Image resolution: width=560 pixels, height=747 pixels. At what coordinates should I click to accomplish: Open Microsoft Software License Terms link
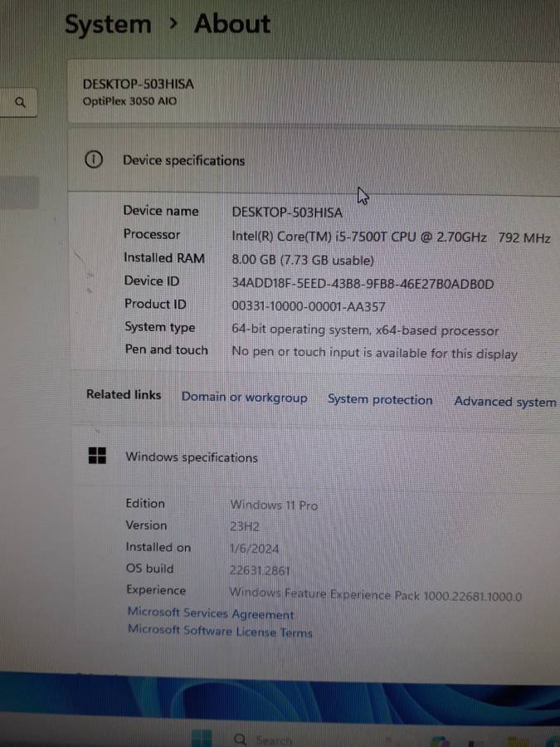220,632
